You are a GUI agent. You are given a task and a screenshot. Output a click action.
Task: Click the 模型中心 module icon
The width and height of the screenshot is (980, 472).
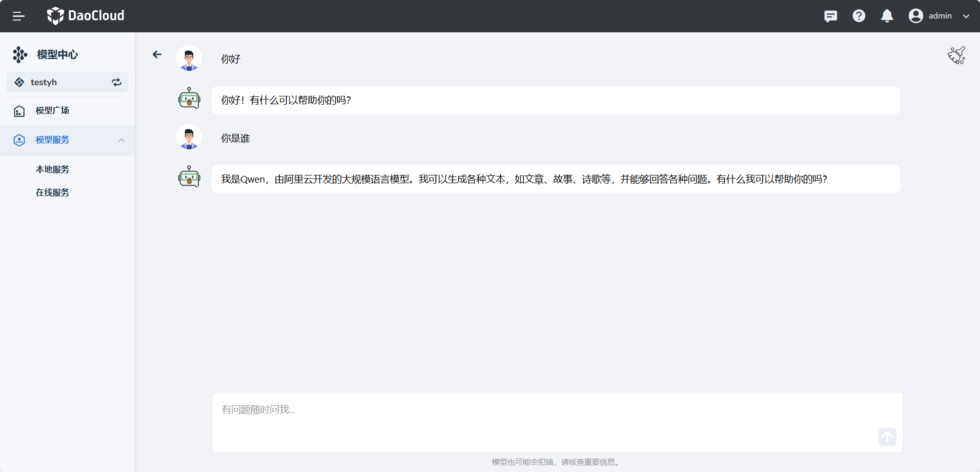(20, 54)
